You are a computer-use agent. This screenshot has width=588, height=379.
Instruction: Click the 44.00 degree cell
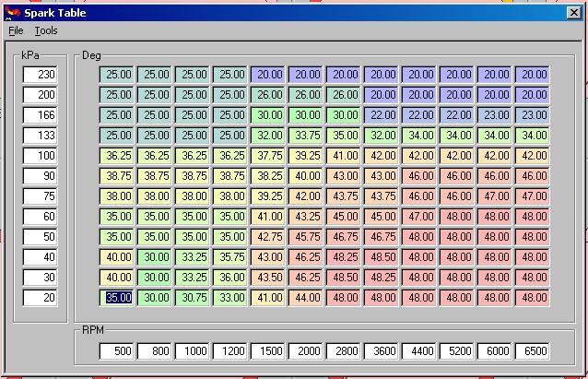click(x=307, y=298)
